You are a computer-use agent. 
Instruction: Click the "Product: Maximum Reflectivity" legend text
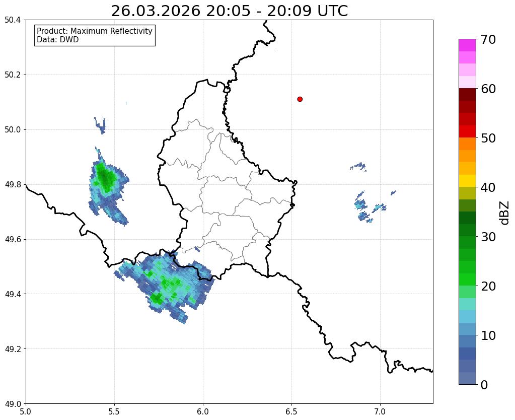point(95,31)
